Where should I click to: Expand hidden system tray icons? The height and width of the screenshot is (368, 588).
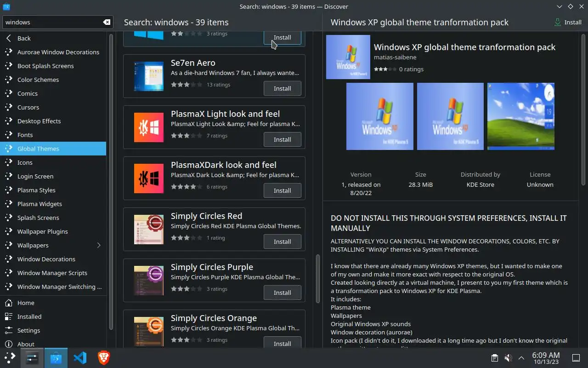[521, 358]
